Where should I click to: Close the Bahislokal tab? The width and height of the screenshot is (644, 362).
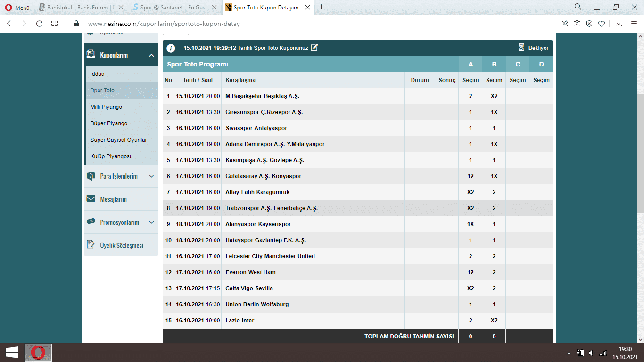tap(121, 7)
